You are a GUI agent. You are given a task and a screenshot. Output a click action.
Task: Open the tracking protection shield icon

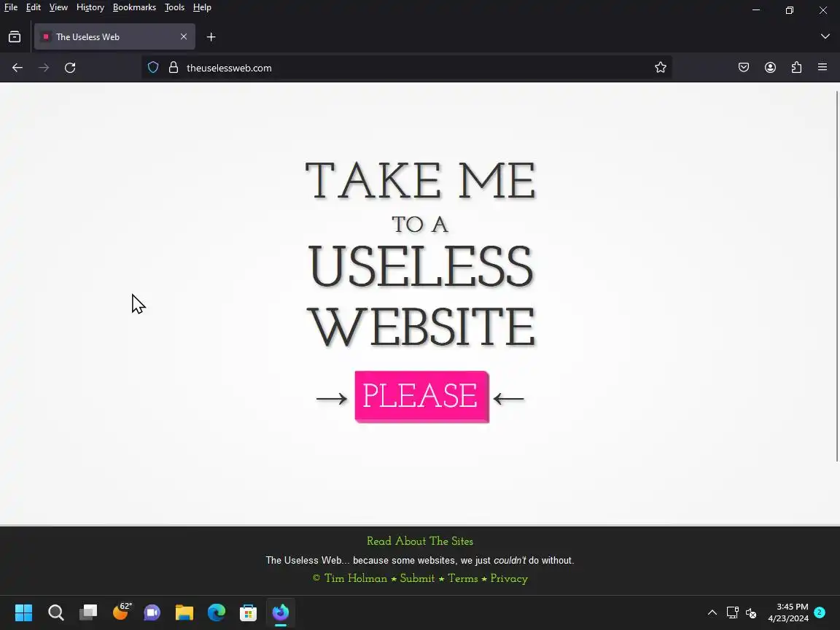(153, 68)
